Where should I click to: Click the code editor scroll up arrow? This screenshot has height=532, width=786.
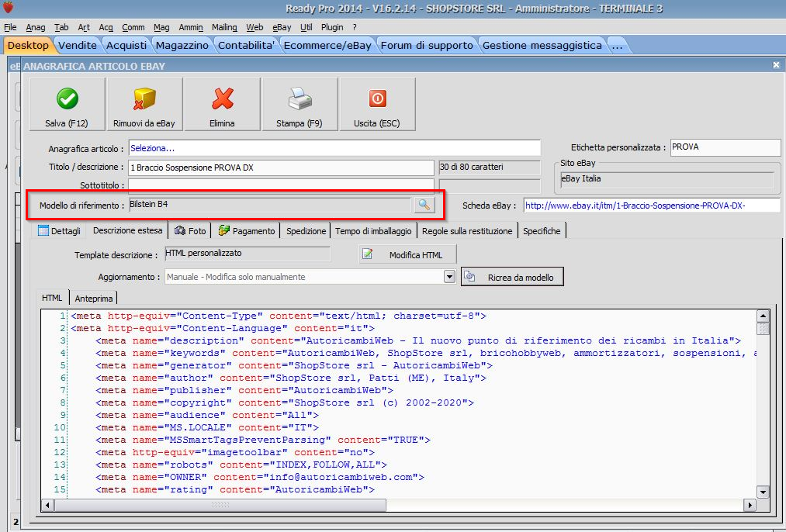point(763,316)
